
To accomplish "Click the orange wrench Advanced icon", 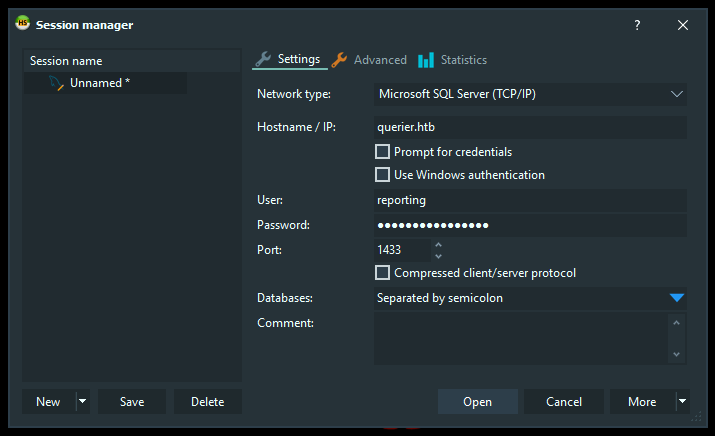I will click(340, 60).
